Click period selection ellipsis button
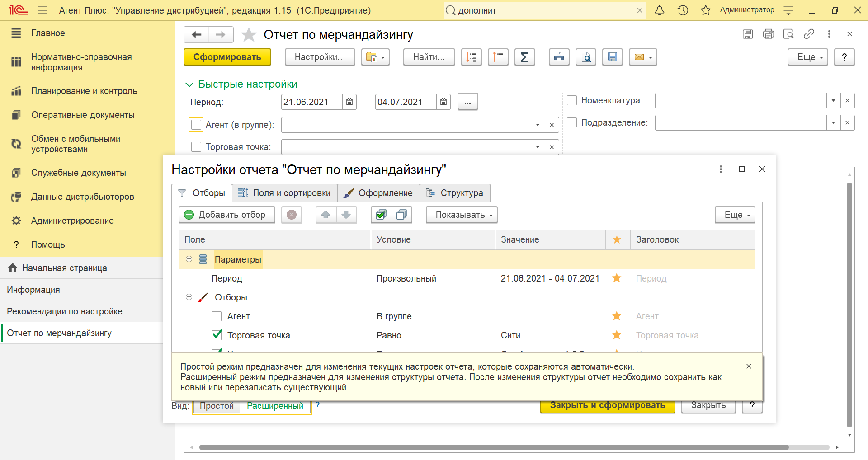This screenshot has height=460, width=868. [x=468, y=102]
